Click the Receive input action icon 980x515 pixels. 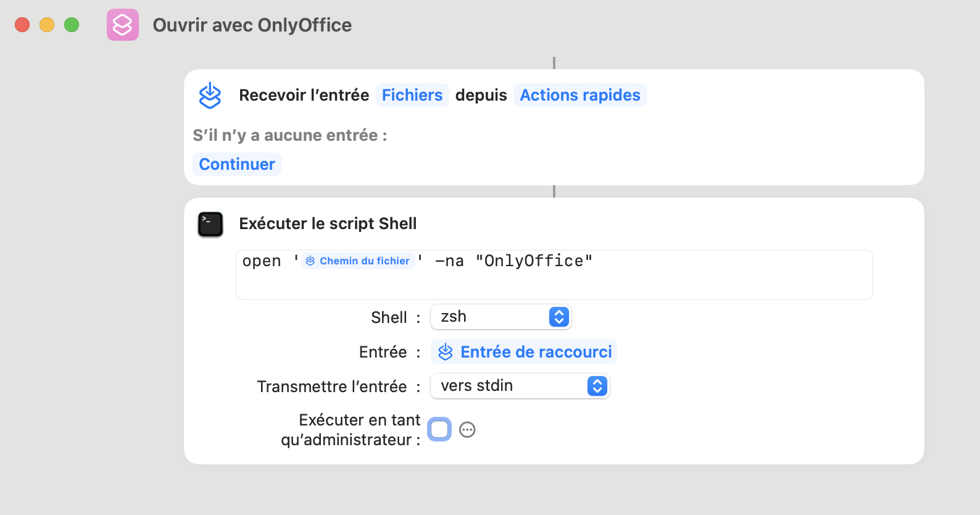coord(210,95)
